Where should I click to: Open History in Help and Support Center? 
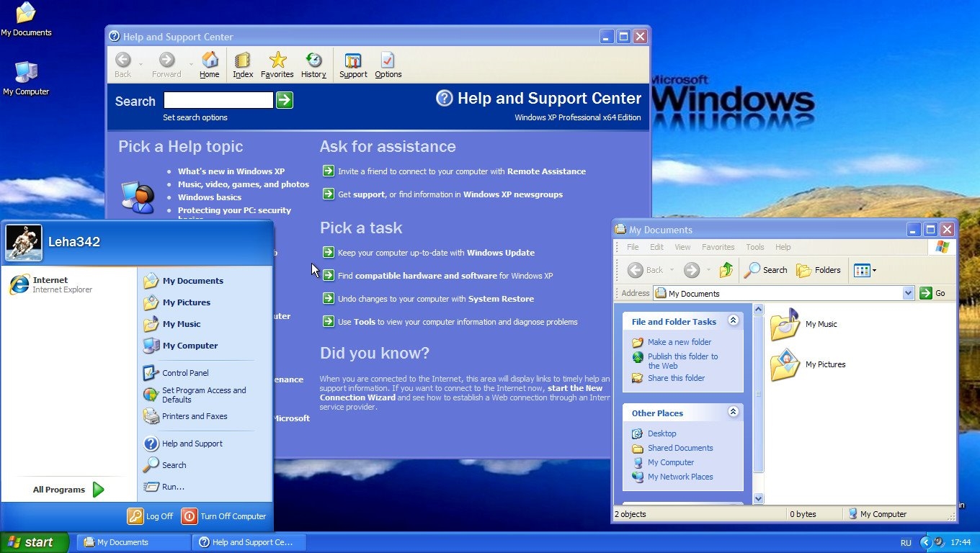(x=313, y=60)
